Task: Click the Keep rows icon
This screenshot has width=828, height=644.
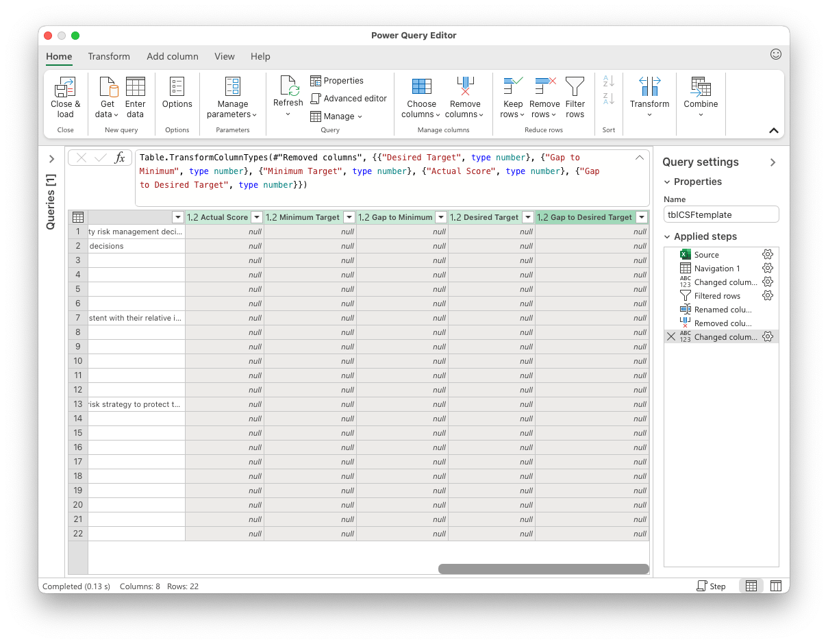Action: pos(513,86)
